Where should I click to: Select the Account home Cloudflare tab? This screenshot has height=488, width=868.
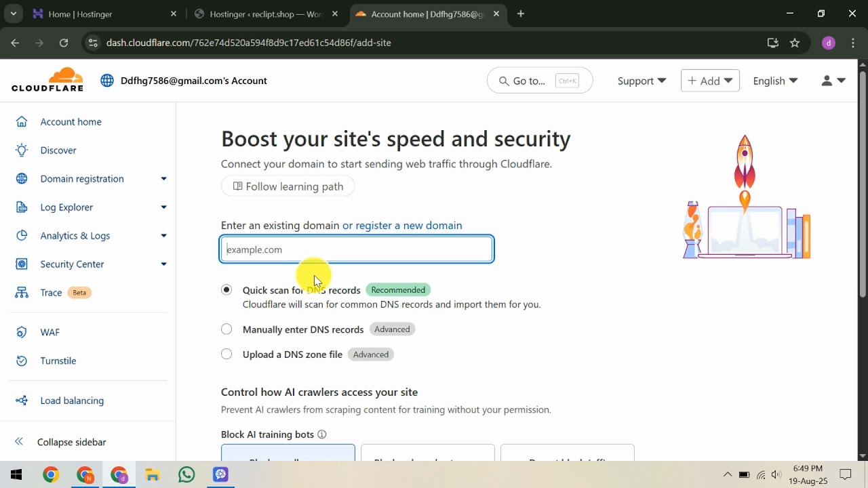point(427,14)
